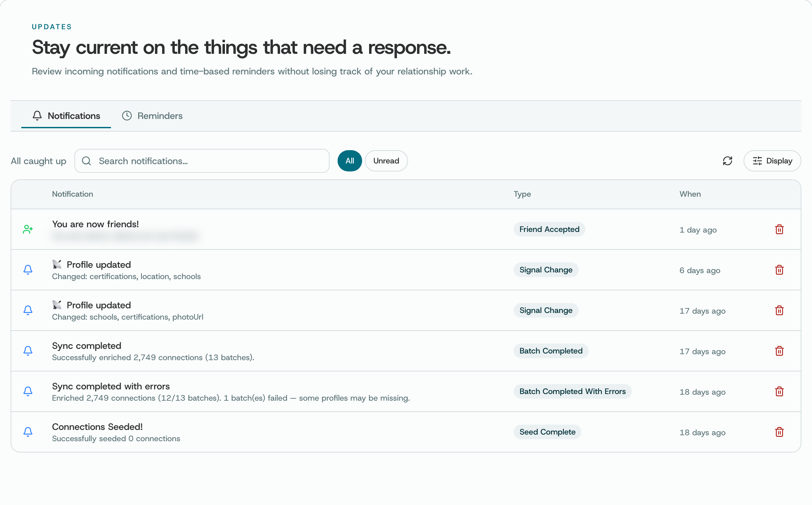The image size is (812, 505).
Task: Delete the Profile updated notification from 6 days ago
Action: click(779, 270)
